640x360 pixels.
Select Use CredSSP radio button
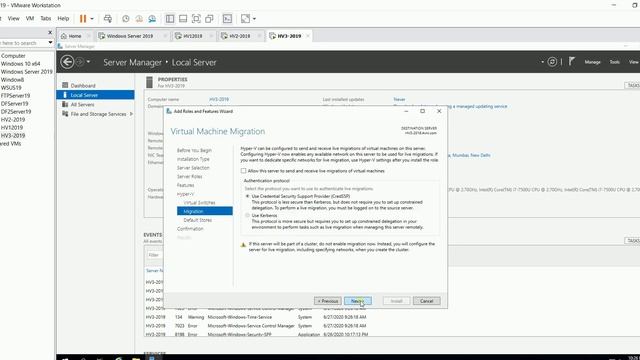pyautogui.click(x=247, y=196)
